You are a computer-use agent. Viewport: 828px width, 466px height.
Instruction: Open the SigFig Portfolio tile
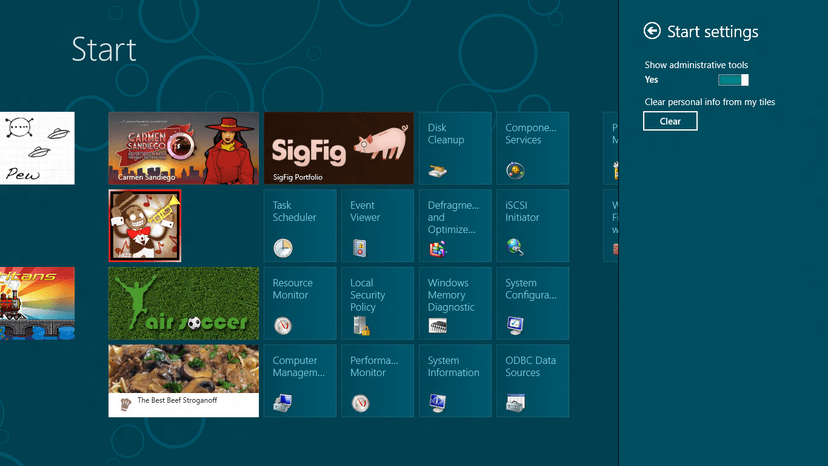click(x=338, y=148)
